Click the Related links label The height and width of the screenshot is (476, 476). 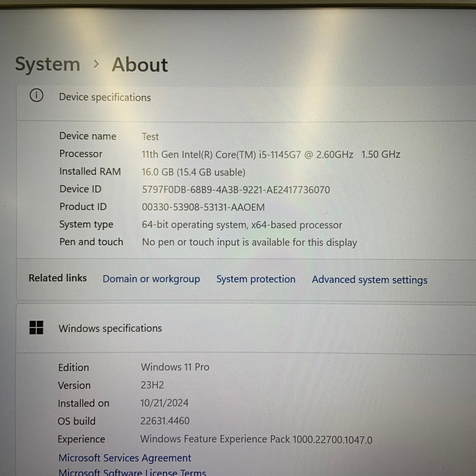(58, 278)
